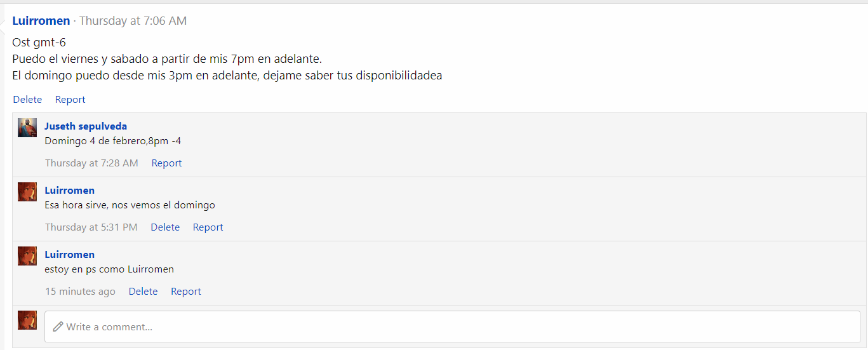868x350 pixels.
Task: Click the pencil icon in the comment field
Action: pyautogui.click(x=58, y=326)
